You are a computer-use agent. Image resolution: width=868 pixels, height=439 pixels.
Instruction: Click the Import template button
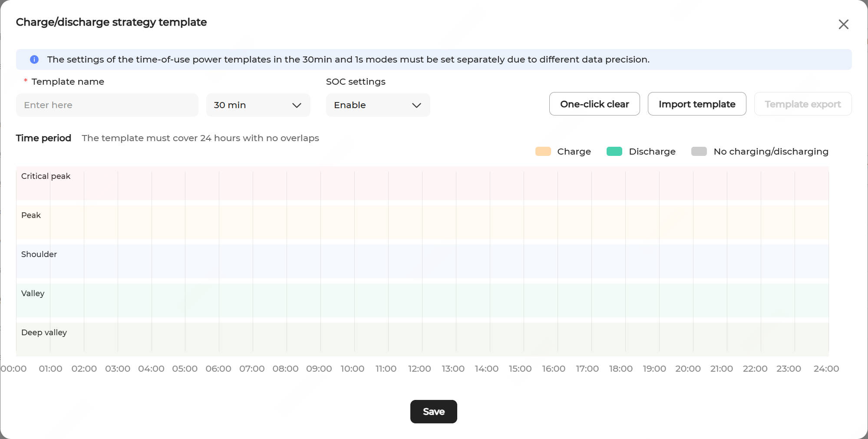click(x=696, y=104)
